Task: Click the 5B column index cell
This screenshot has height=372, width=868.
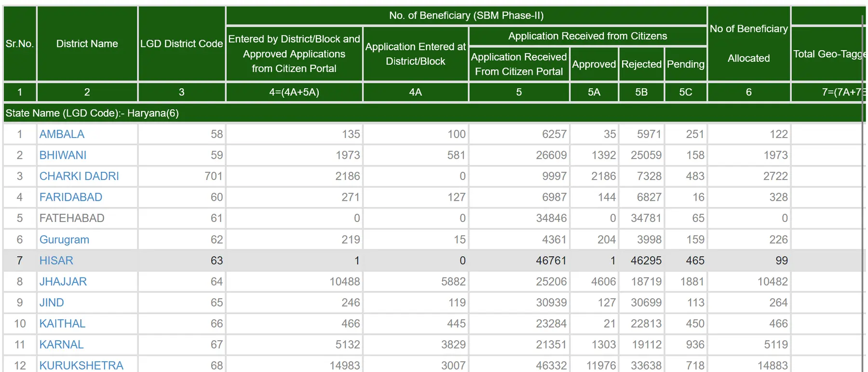Action: (x=641, y=92)
